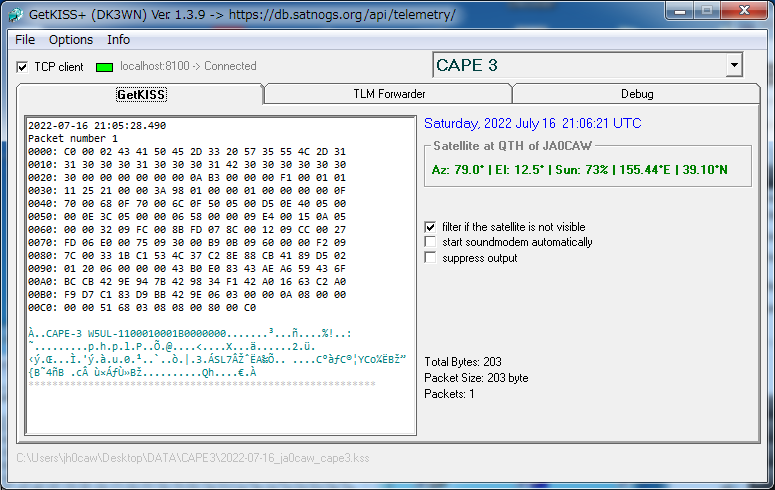Click the ASCII line containing CAPE-3 W5UL
Screen dimensions: 775x490
pyautogui.click(x=190, y=334)
